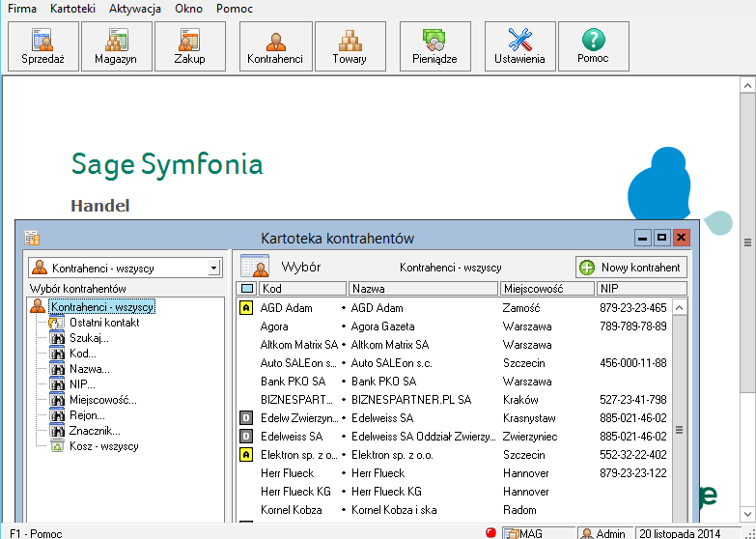Open the Pieniądze module

(x=434, y=46)
